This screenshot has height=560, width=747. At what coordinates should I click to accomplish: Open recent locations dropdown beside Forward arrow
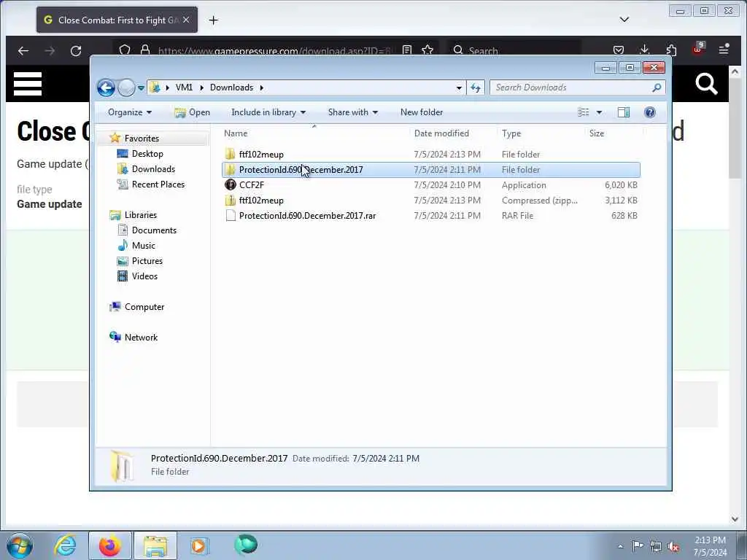[x=141, y=88]
